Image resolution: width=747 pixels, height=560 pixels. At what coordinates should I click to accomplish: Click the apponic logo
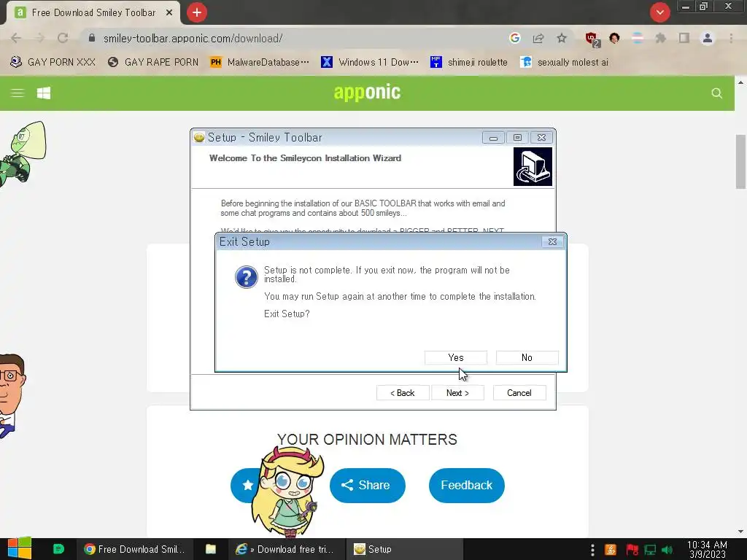pos(368,92)
